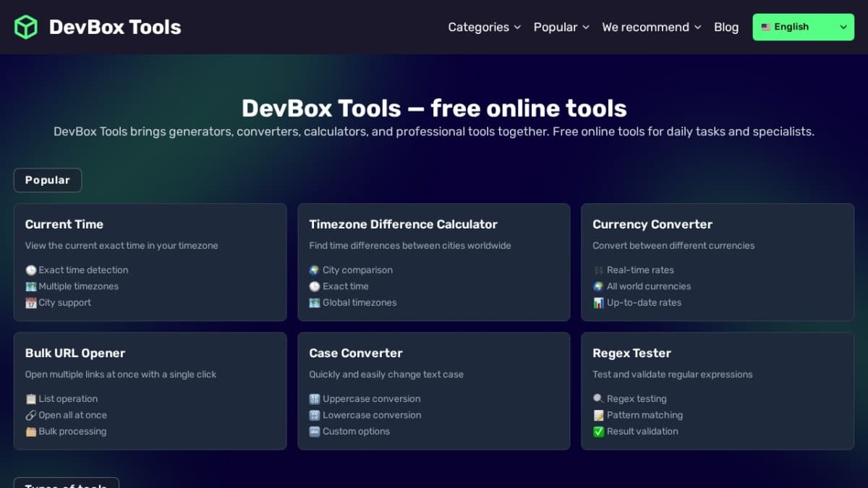Viewport: 868px width, 488px height.
Task: Expand the We recommend menu
Action: [650, 27]
